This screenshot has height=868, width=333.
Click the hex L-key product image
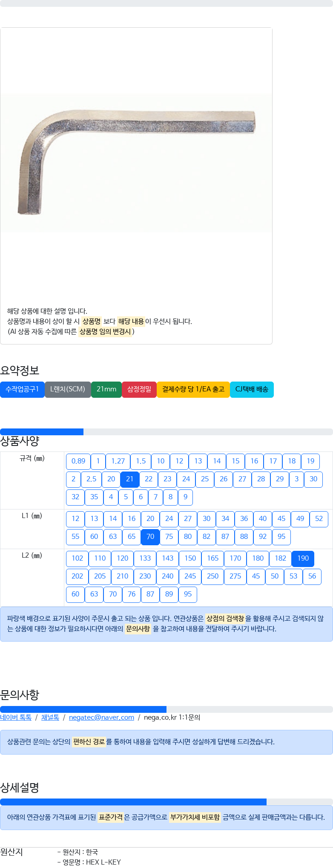click(x=136, y=163)
